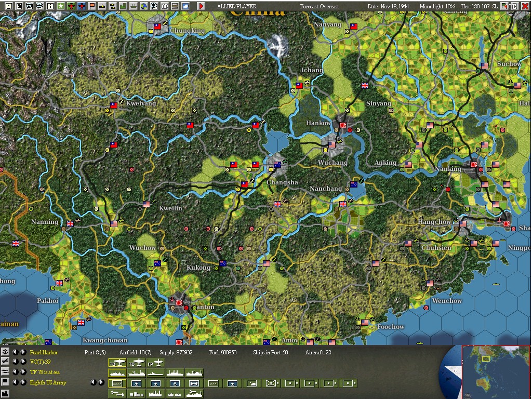Click the 'Aircraft: 22' text
Image resolution: width=532 pixels, height=399 pixels.
[x=318, y=352]
